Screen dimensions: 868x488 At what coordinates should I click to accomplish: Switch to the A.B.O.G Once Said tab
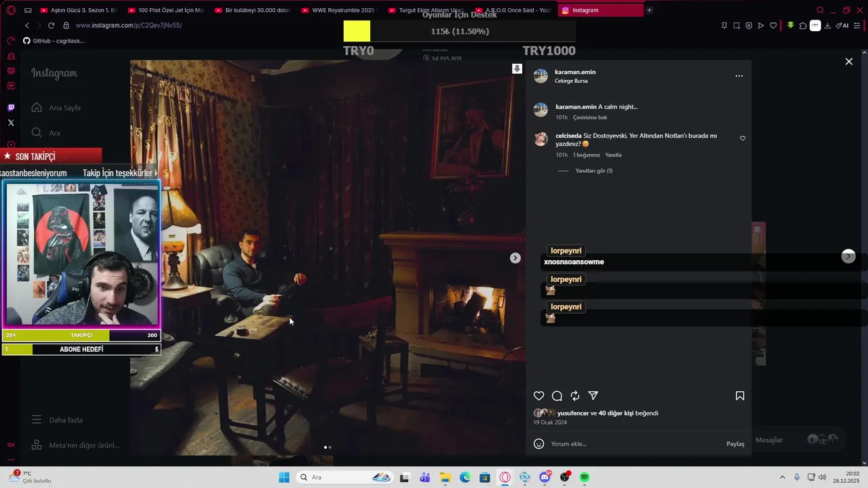tap(513, 10)
